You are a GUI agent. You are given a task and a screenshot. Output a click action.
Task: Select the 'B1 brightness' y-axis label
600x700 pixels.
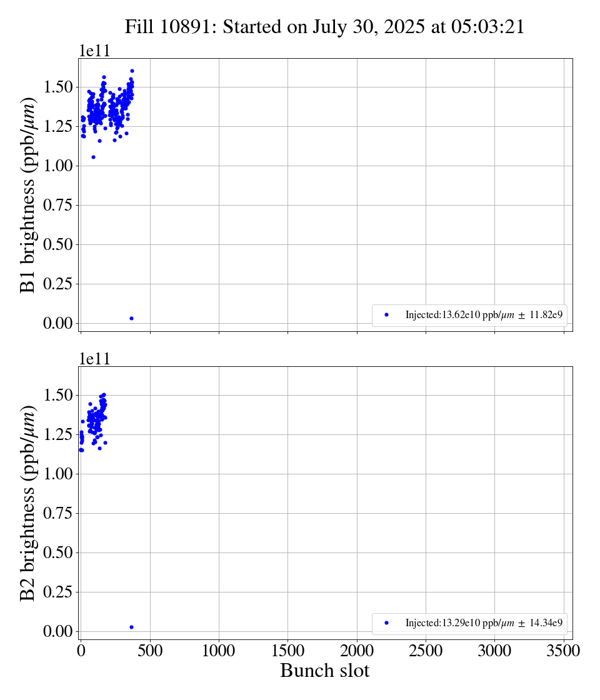click(29, 194)
